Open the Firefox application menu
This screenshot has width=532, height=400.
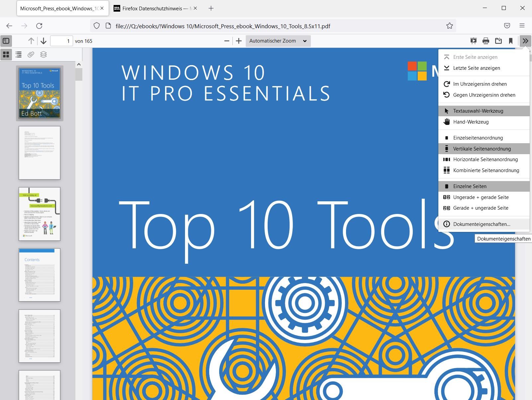click(522, 26)
